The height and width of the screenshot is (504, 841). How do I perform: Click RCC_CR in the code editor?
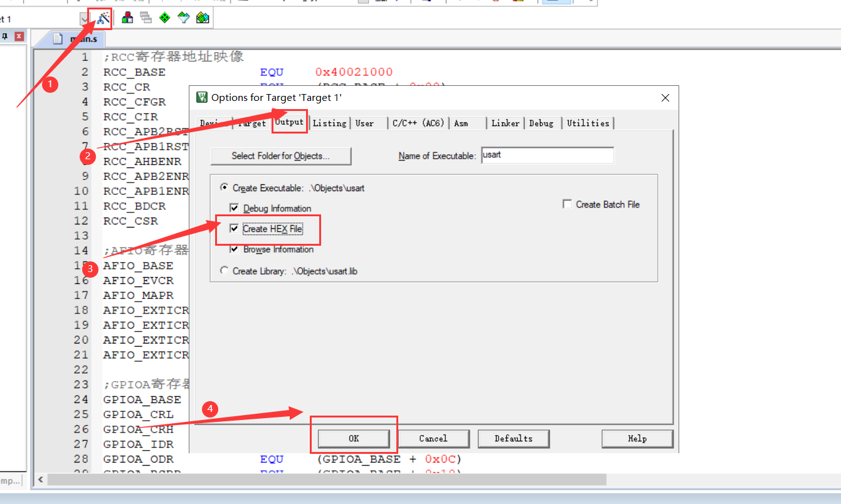[127, 87]
